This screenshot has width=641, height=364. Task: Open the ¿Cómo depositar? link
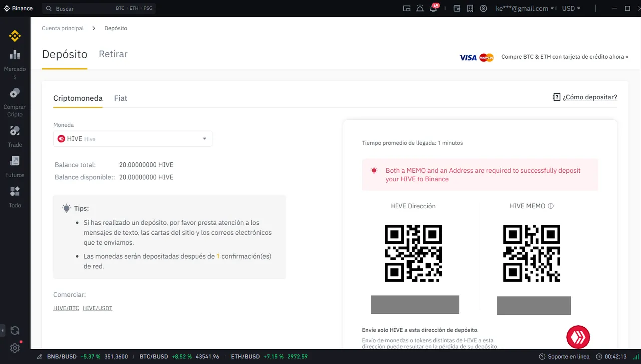pos(590,97)
